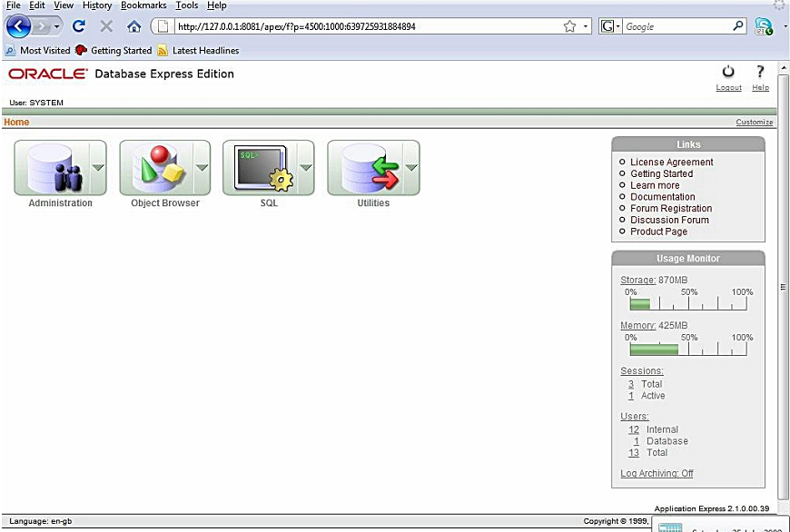Click the Memory usage link
Screen dimensions: 790x532
coord(637,325)
